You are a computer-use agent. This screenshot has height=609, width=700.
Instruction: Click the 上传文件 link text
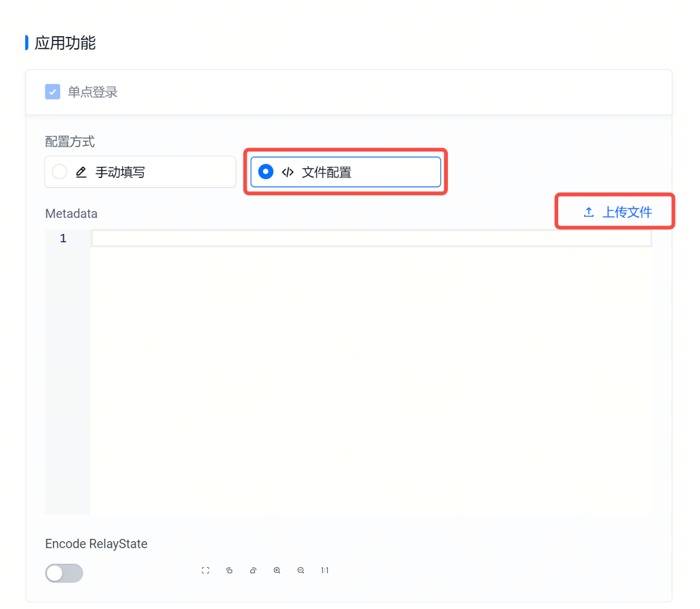[x=627, y=212]
